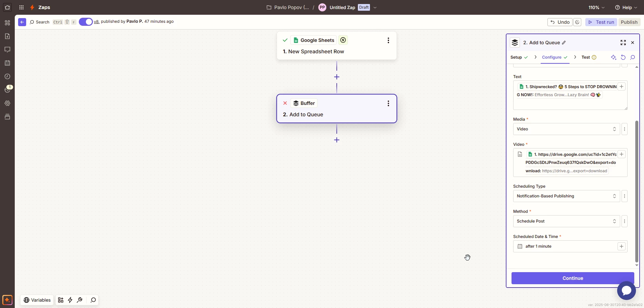Click the wrench tool in bottom toolbar
The height and width of the screenshot is (308, 644).
point(79,300)
